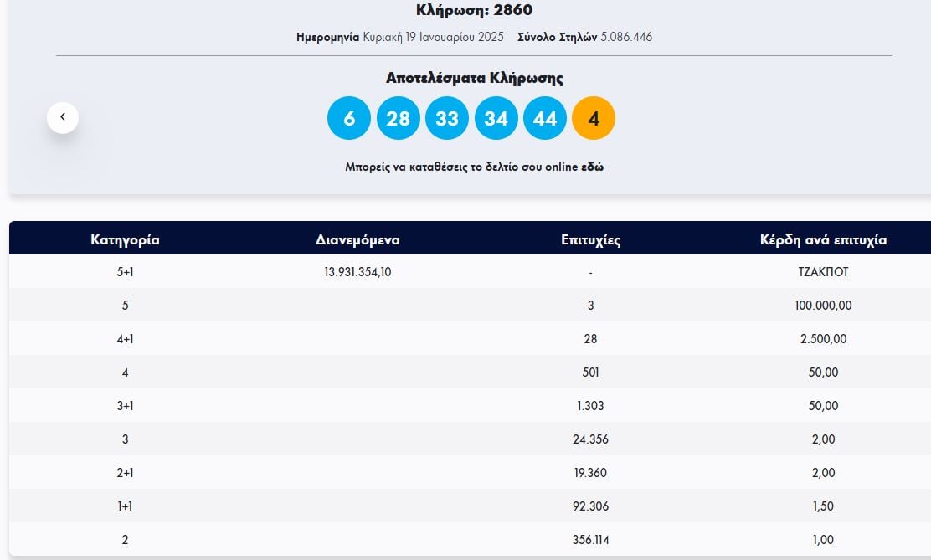Click the orange Joker ball numbered 4
Image resolution: width=931 pixels, height=560 pixels.
tap(594, 119)
